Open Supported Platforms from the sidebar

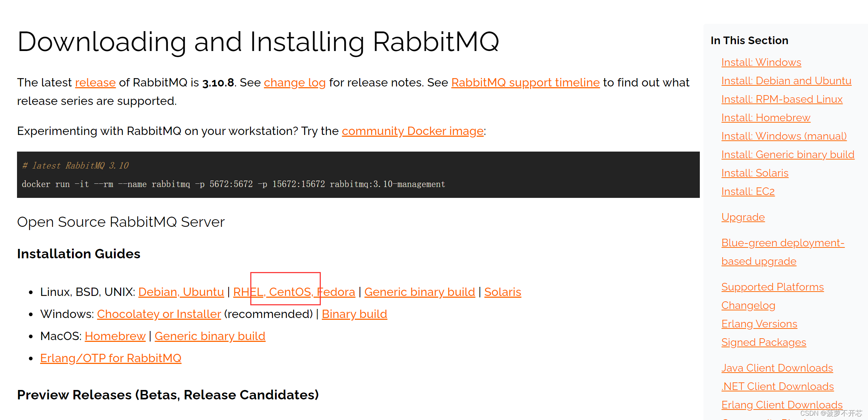773,287
